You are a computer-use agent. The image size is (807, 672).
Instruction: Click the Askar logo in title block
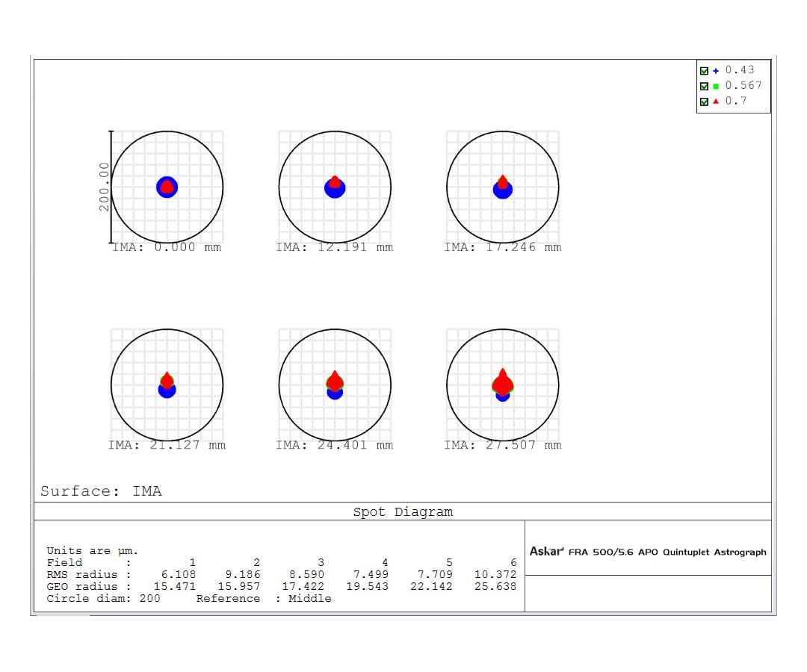546,552
